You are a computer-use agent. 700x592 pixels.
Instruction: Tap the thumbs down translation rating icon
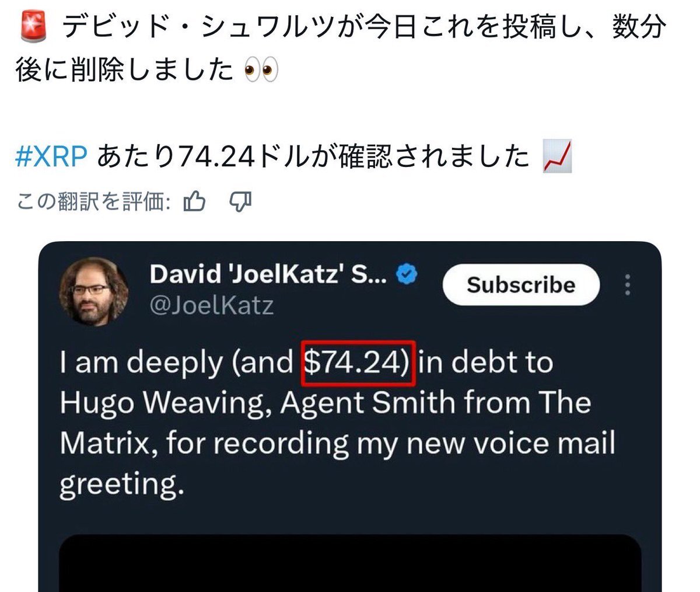click(x=240, y=202)
